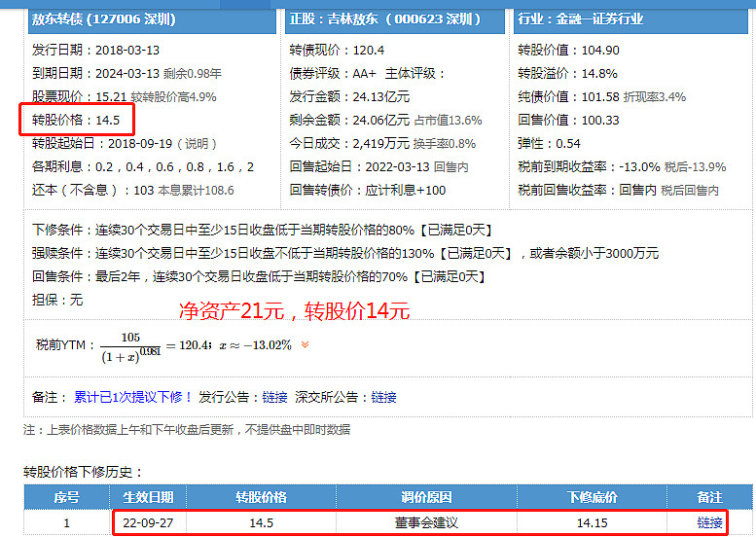Click the 剩余金额：24.06亿元 text

click(349, 120)
